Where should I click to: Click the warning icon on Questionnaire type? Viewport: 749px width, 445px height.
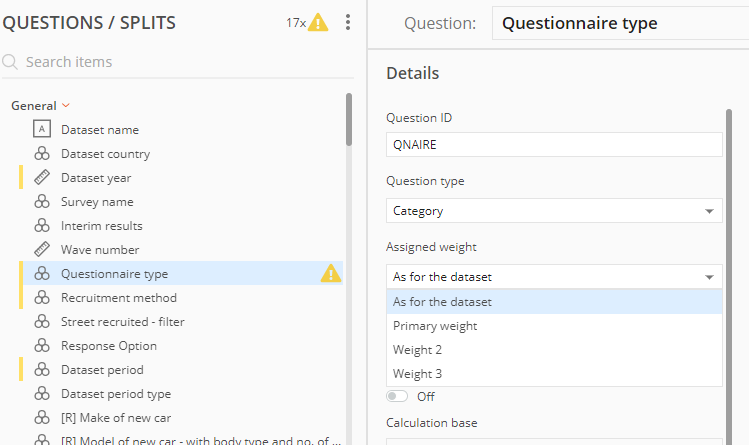(331, 274)
